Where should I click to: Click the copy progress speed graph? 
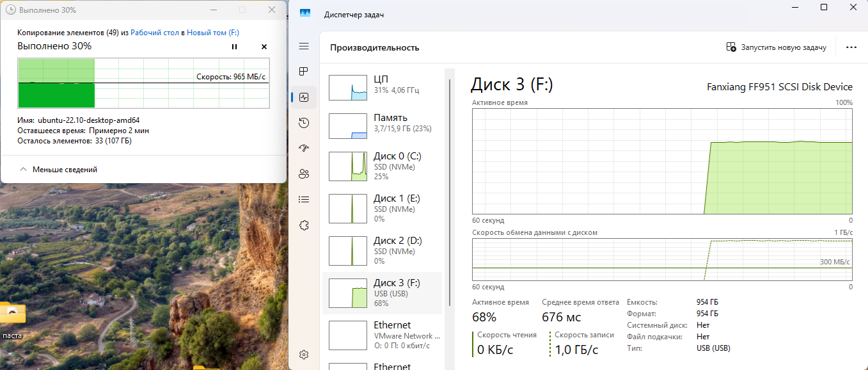click(x=143, y=83)
